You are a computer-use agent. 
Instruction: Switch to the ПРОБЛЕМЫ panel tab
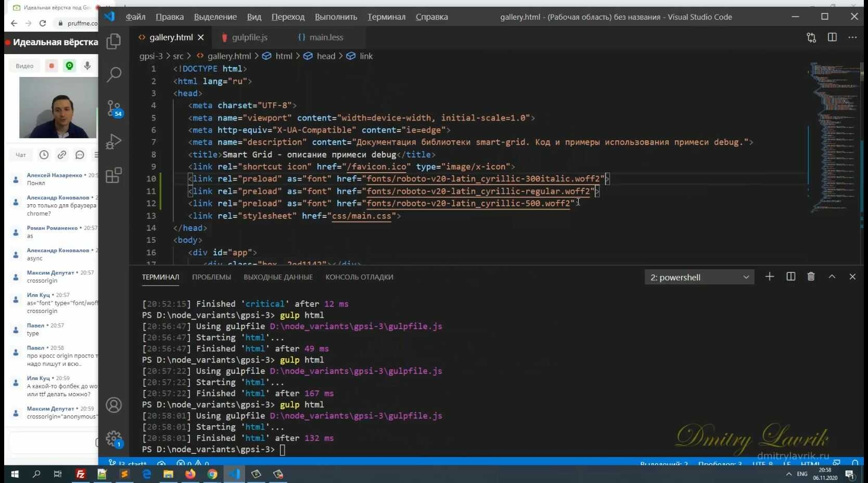211,277
